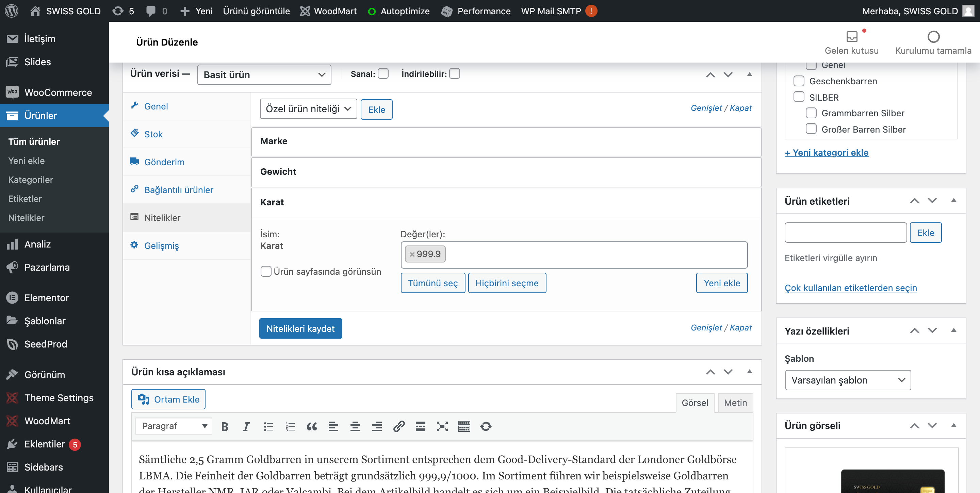Open the Gelen kutusu inbox icon

pos(851,37)
